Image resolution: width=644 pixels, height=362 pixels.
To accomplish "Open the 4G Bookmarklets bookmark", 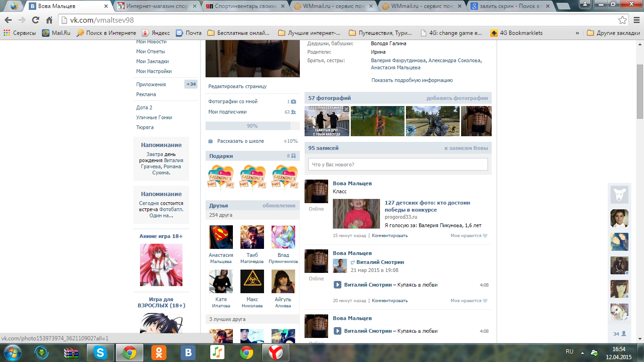I will [x=517, y=33].
